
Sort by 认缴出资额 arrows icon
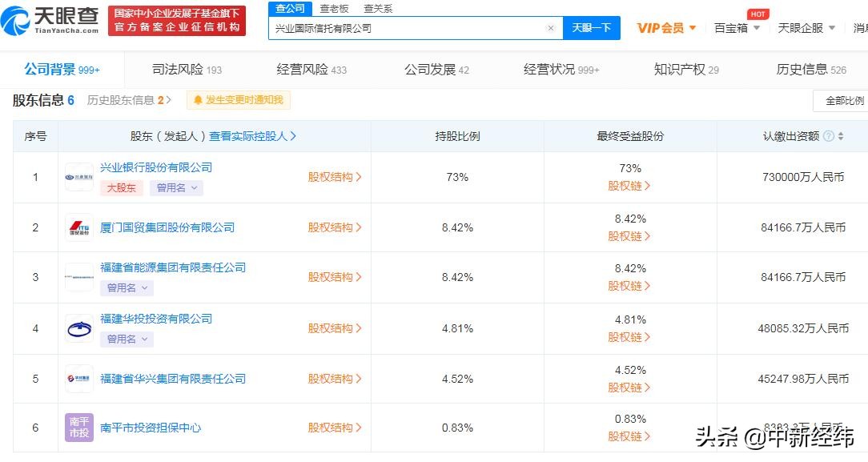[x=841, y=136]
